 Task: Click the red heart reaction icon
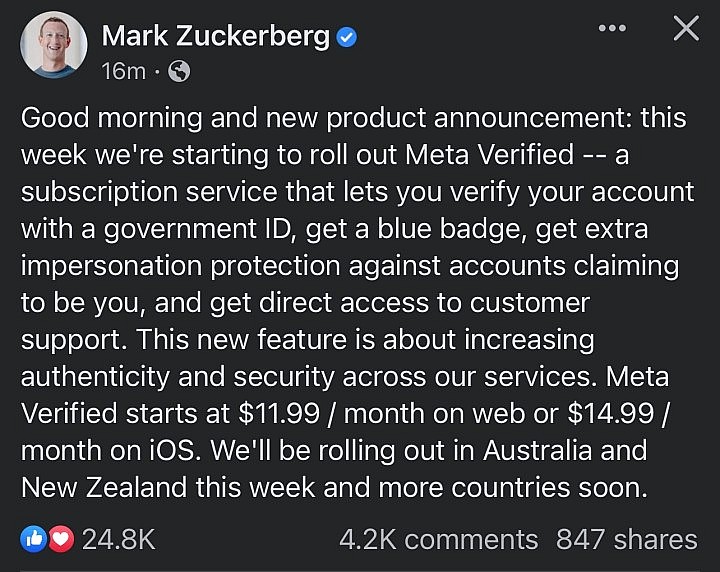[60, 540]
